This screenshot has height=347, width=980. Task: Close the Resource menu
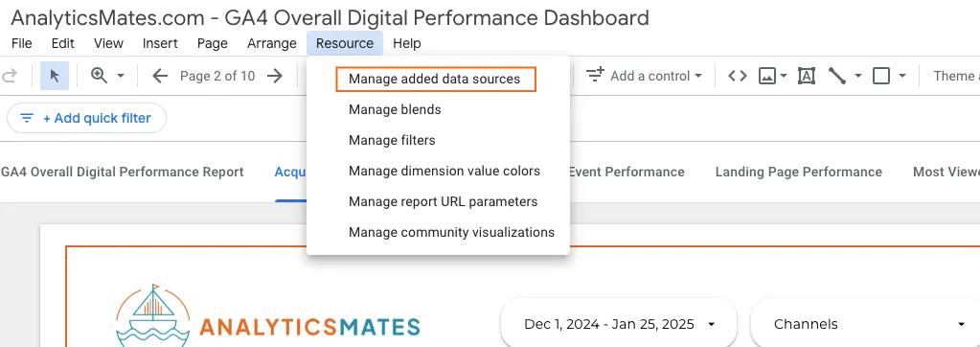(x=345, y=43)
